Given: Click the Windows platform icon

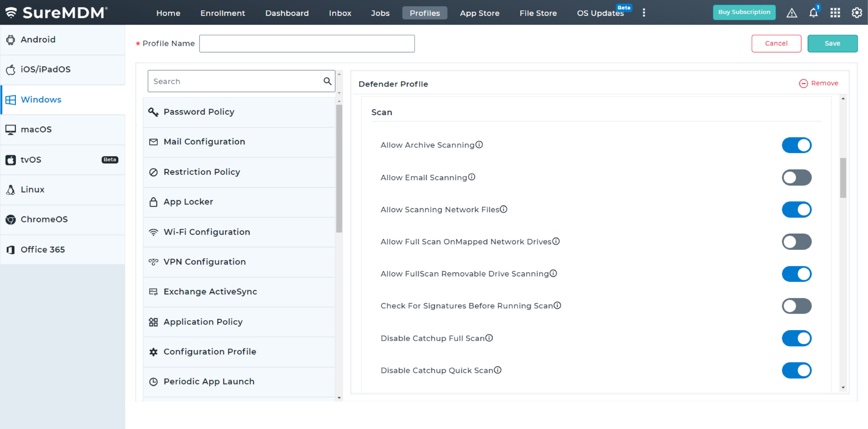Looking at the screenshot, I should pos(11,100).
